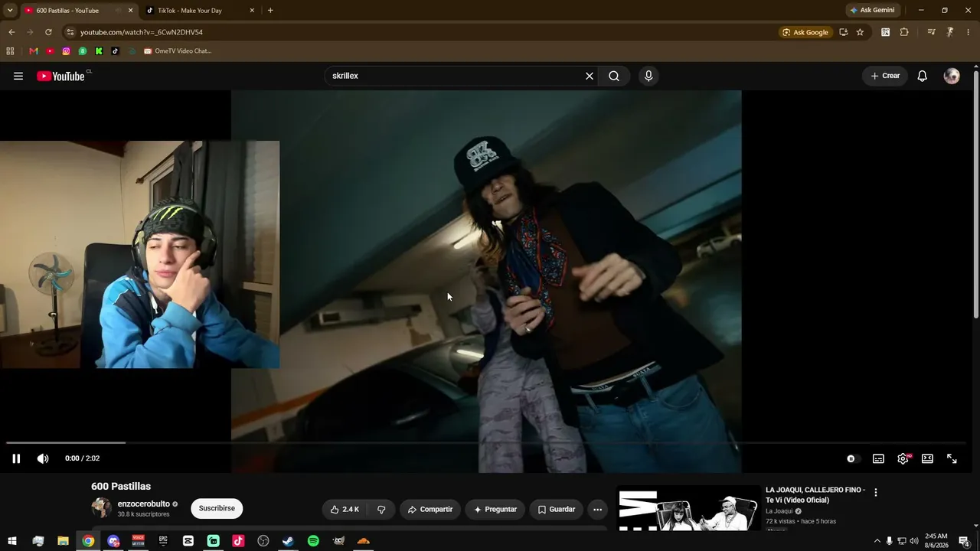Launch File Explorer from the taskbar
This screenshot has height=551, width=980.
(63, 541)
